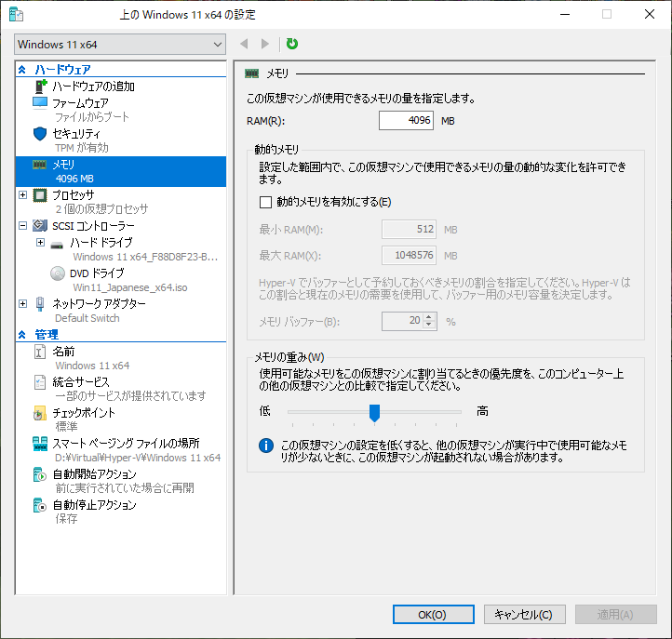This screenshot has width=672, height=639.
Task: Click the RAM(R) input field with 4096
Action: pyautogui.click(x=406, y=120)
